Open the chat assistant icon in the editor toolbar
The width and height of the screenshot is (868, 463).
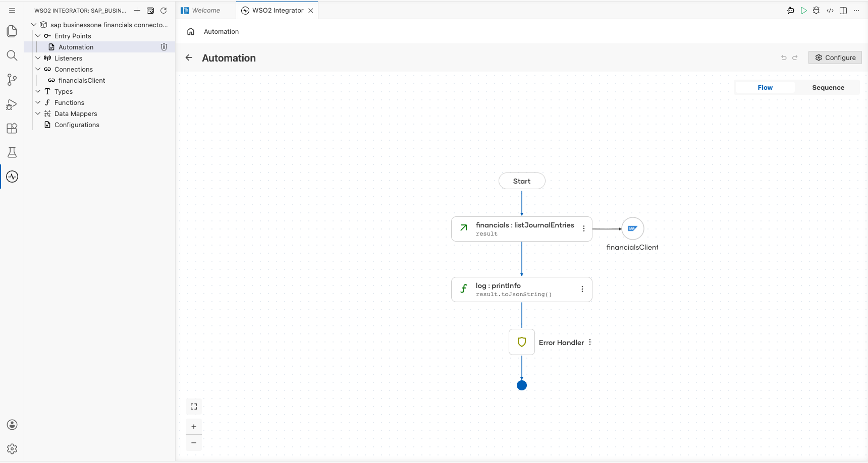(x=791, y=10)
